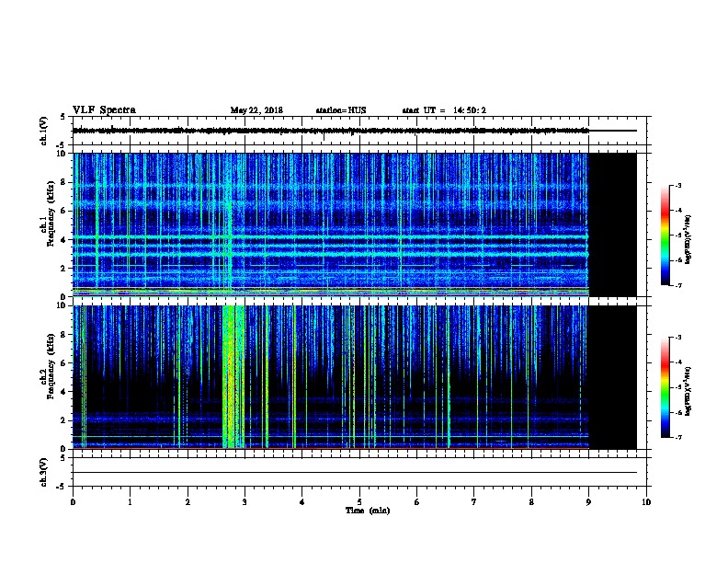This screenshot has height=563, width=728.
Task: Click time axis tick label "5"
Action: pos(359,501)
